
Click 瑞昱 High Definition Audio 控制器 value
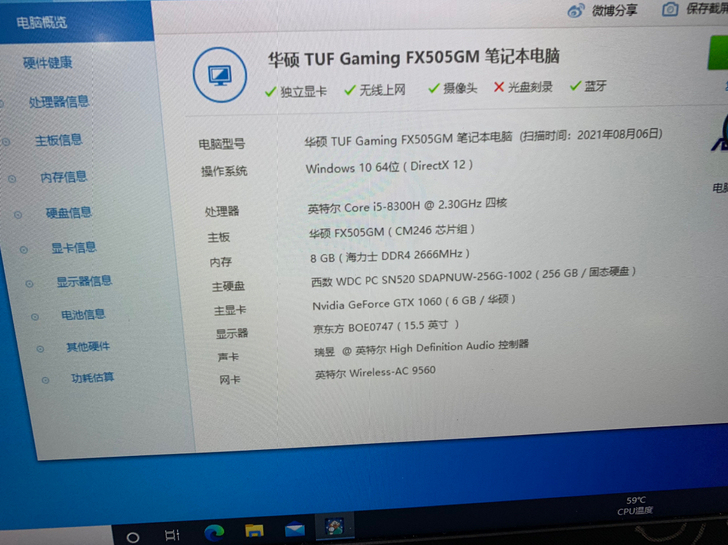tap(422, 348)
